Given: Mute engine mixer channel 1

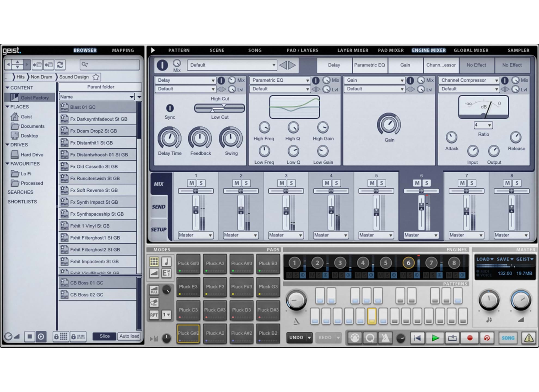Looking at the screenshot, I should coord(192,183).
